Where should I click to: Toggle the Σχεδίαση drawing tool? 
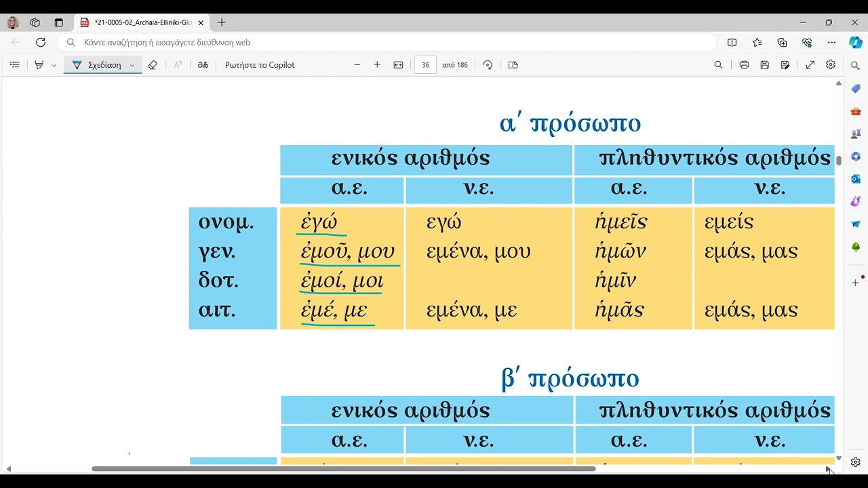[97, 65]
